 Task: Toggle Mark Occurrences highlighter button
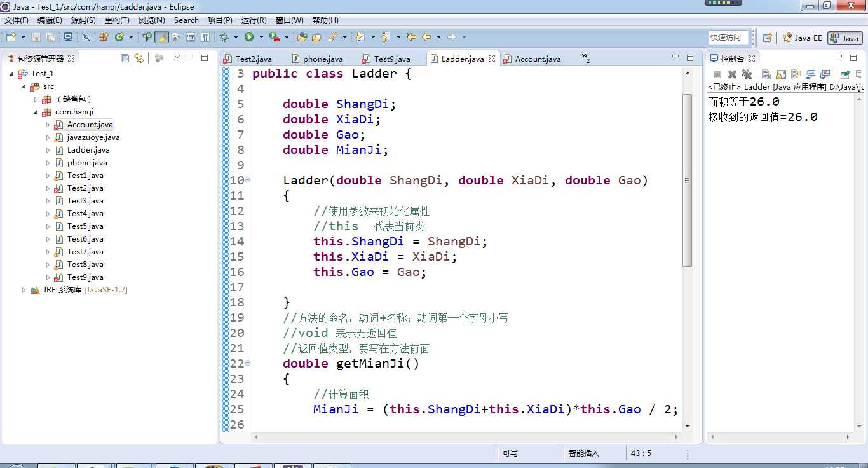click(x=161, y=37)
